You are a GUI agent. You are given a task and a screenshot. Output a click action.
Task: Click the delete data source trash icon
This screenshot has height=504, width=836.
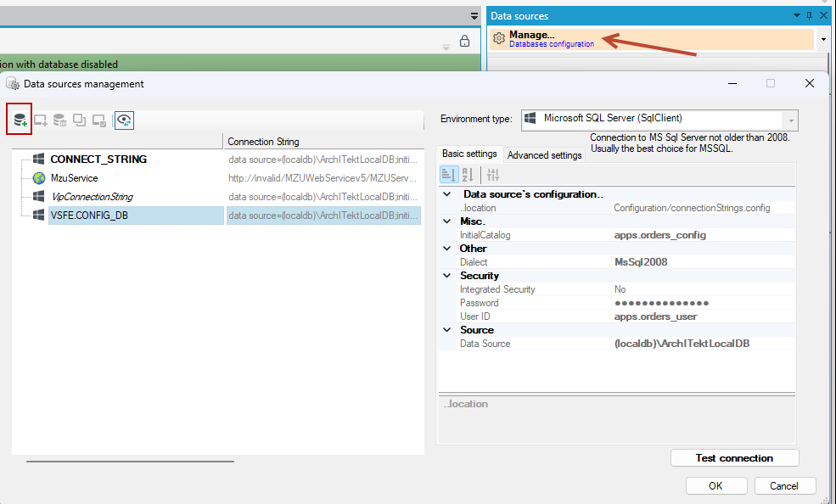(x=59, y=120)
